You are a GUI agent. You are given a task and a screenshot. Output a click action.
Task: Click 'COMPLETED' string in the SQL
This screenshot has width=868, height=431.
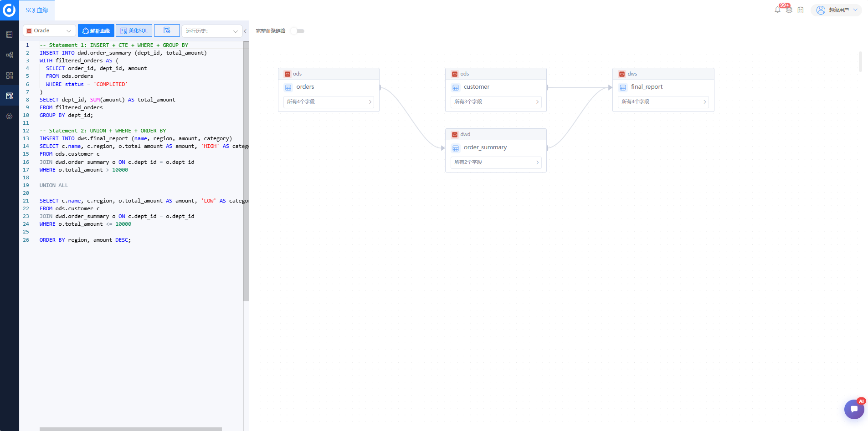point(111,84)
